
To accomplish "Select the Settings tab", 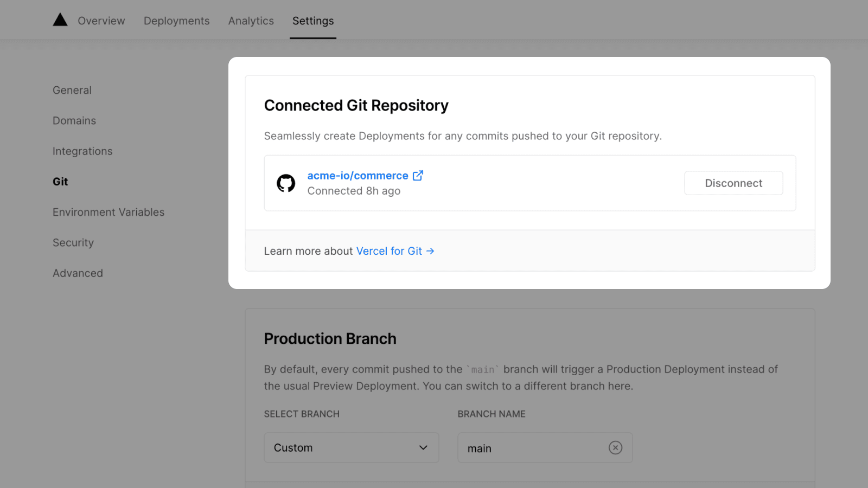I will pos(313,21).
